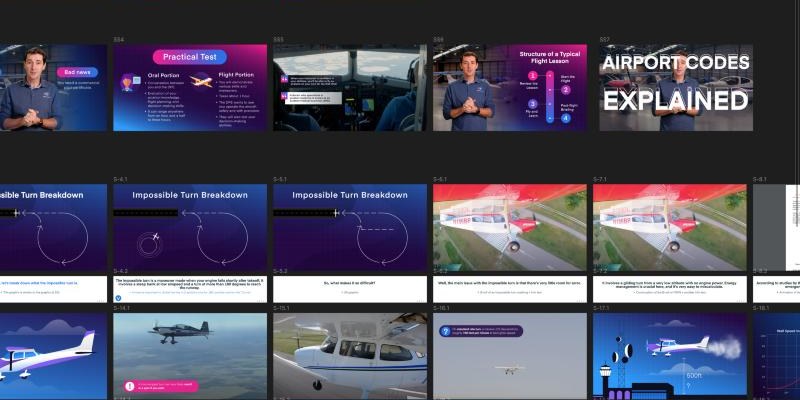Screen dimensions: 800x400
Task: Select the Bad news presenter frame
Action: tap(53, 87)
